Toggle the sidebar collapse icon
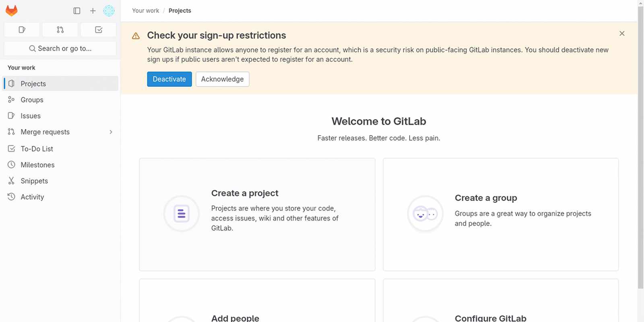The width and height of the screenshot is (644, 322). 77,11
